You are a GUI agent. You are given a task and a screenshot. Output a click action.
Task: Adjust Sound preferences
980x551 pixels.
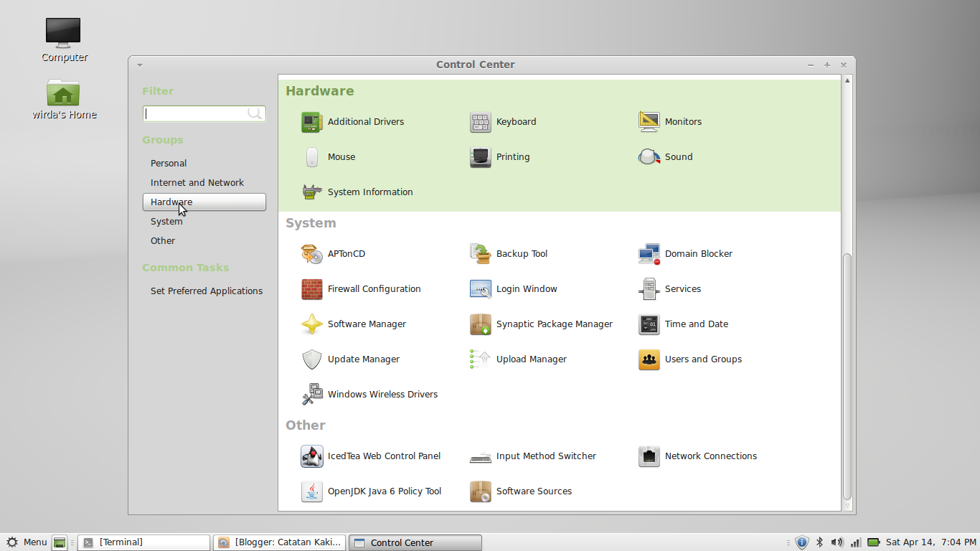tap(678, 157)
